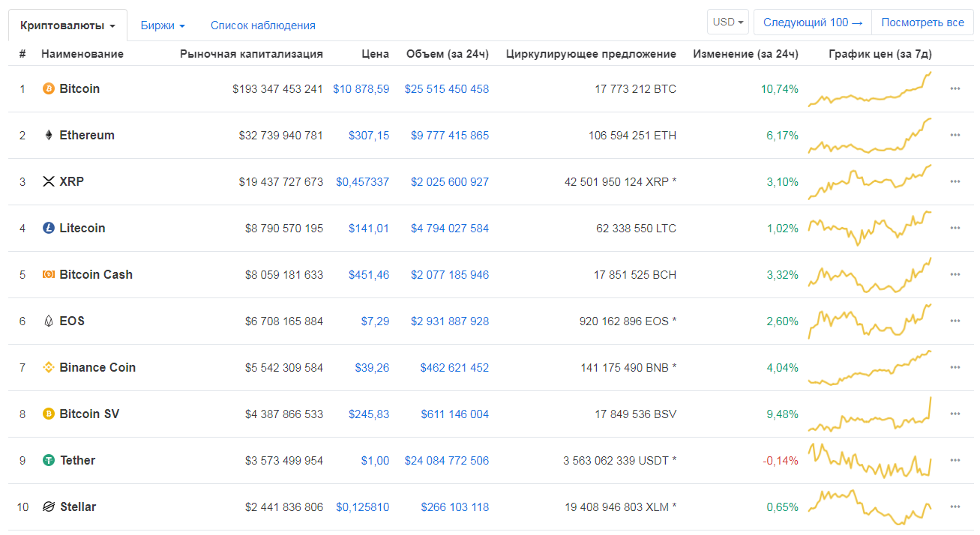Click the Tether logo icon
This screenshot has width=980, height=535.
[x=49, y=461]
